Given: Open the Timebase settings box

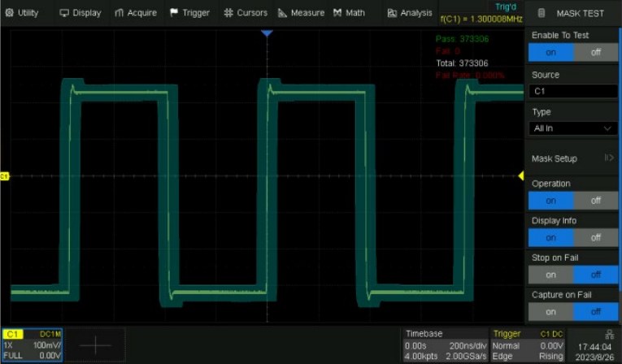Looking at the screenshot, I should pos(446,345).
